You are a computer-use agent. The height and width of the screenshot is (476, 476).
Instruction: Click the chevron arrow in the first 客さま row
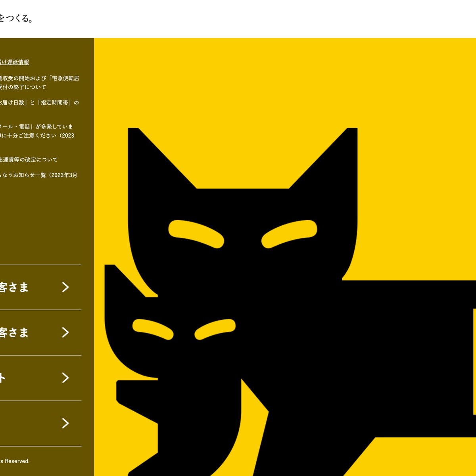[x=65, y=287]
